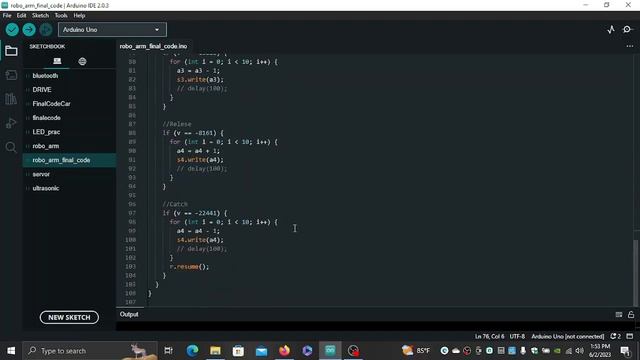
Task: Open the LED_prac sketch
Action: pos(46,132)
